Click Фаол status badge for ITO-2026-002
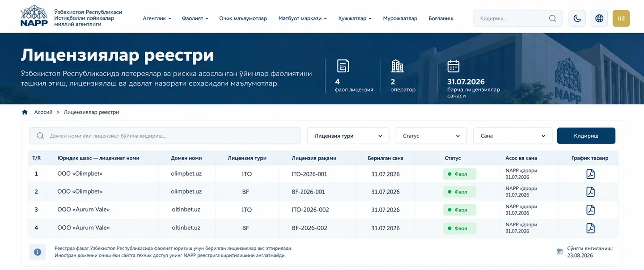The image size is (644, 270). [460, 210]
